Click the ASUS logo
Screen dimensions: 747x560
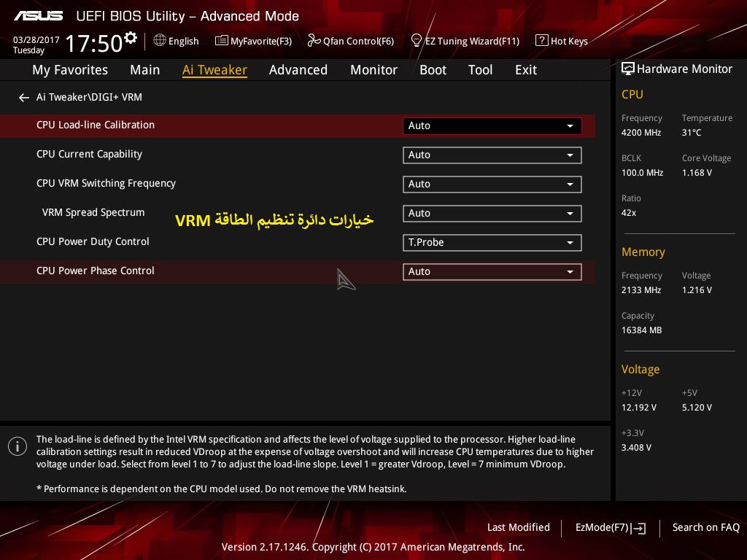[x=38, y=16]
